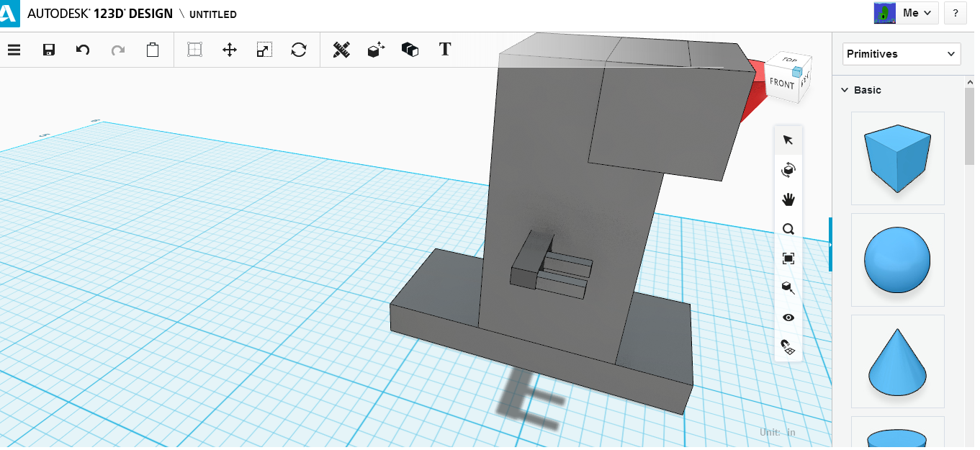980x450 pixels.
Task: Click the Autodesk logo
Action: [x=9, y=14]
